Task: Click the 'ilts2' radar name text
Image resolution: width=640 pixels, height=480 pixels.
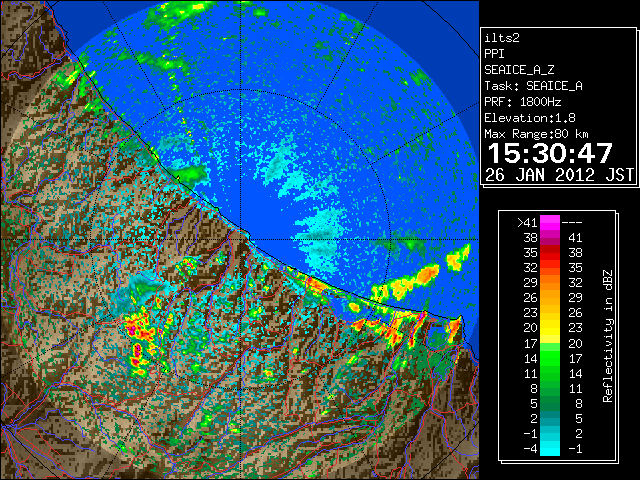Action: point(502,38)
